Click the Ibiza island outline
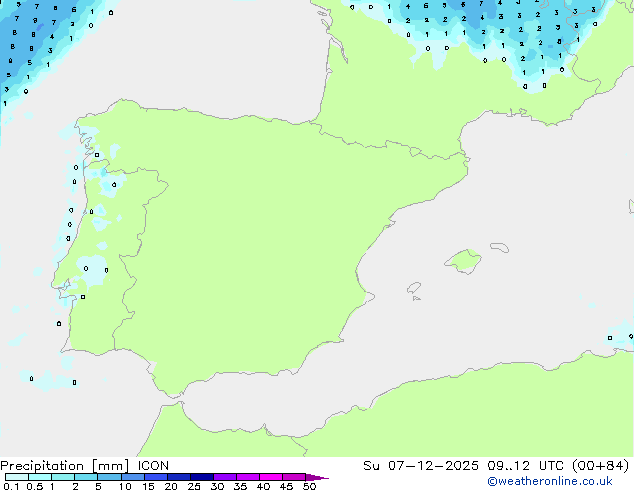Screen dimensions: 634x490 click(414, 288)
